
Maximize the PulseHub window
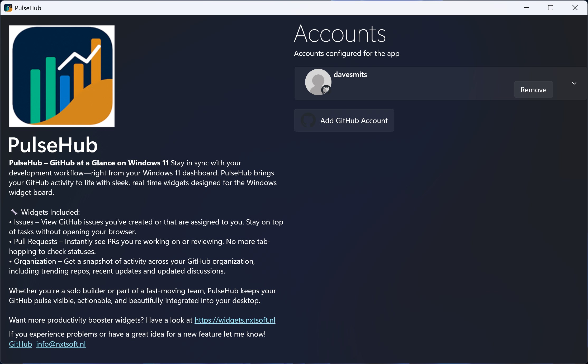click(551, 8)
